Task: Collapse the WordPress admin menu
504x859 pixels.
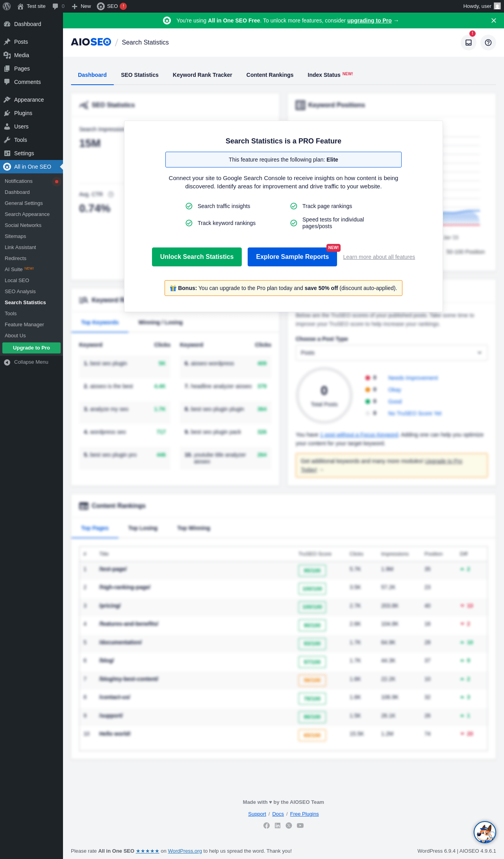Action: 26,362
